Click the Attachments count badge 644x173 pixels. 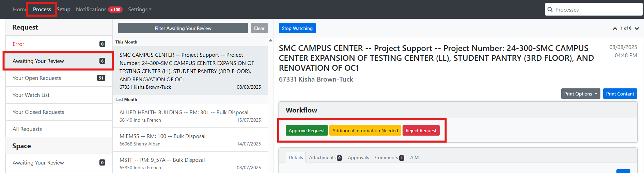[339, 158]
